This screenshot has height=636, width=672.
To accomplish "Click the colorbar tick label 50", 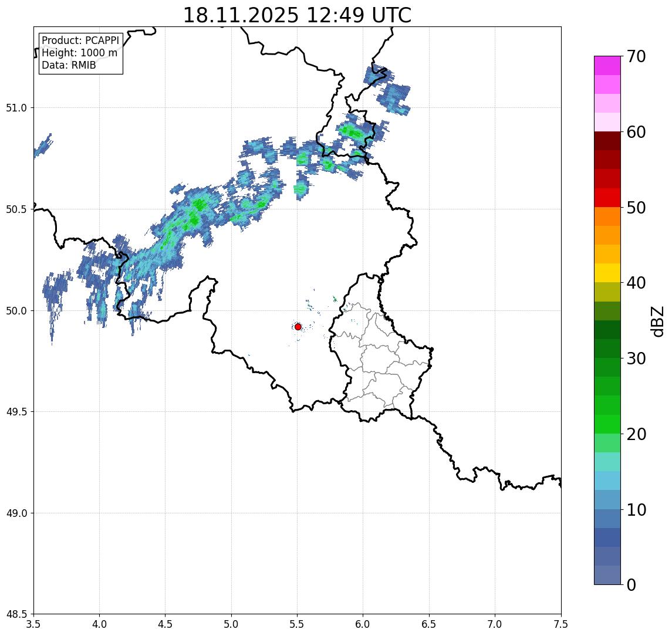I will (x=636, y=208).
